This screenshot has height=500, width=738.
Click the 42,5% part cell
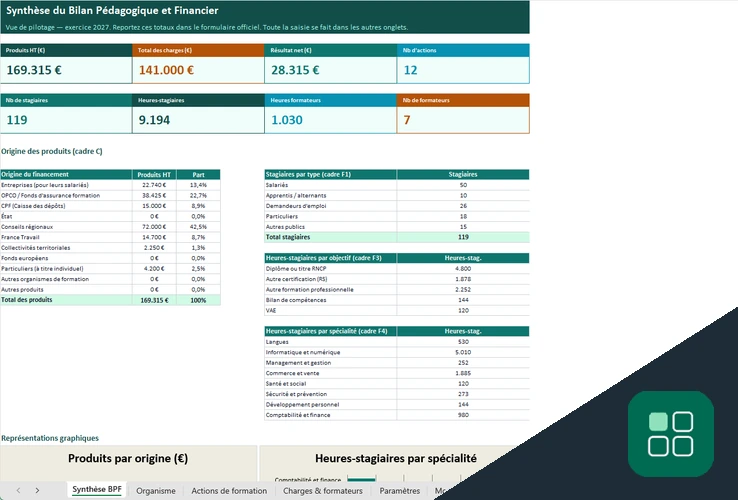click(x=198, y=227)
